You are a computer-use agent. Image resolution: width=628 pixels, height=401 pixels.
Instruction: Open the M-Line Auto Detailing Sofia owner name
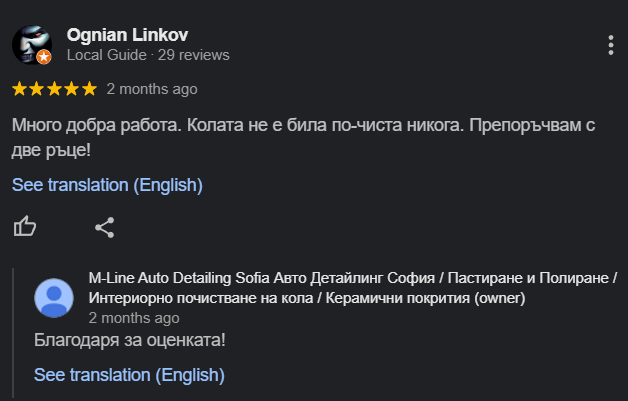[352, 288]
